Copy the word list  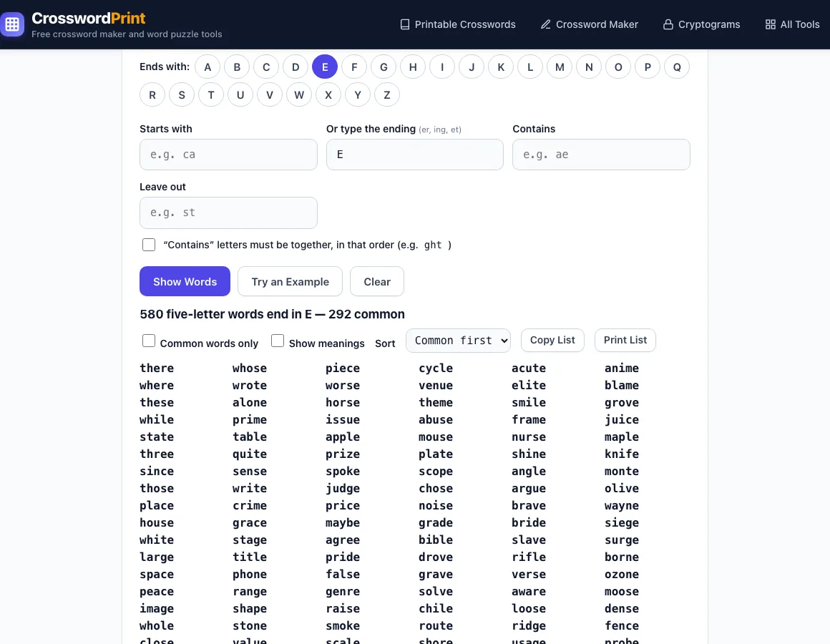(x=552, y=341)
